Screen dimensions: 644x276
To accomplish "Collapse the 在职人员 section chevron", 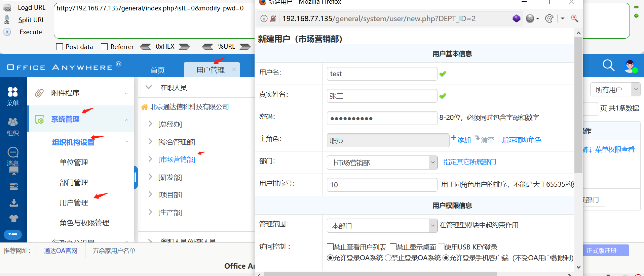I will [148, 87].
